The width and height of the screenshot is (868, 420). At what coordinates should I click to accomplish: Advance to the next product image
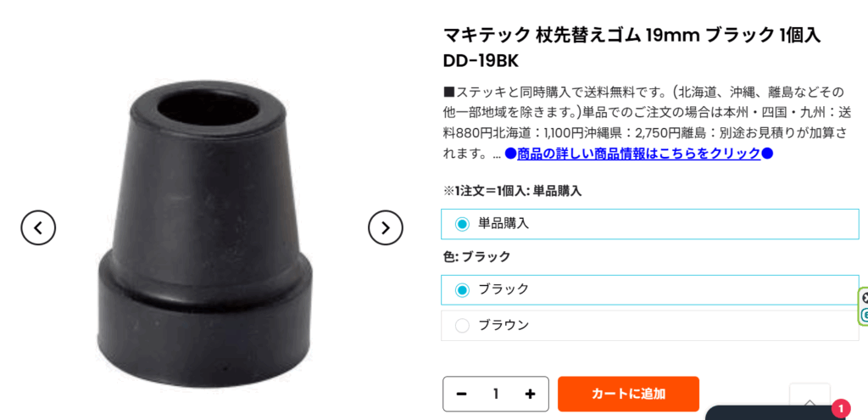(386, 227)
